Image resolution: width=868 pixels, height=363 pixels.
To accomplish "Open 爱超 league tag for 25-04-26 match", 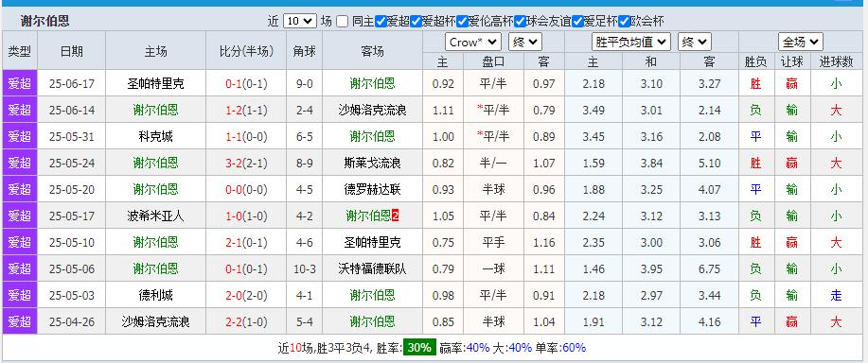I will coord(20,321).
